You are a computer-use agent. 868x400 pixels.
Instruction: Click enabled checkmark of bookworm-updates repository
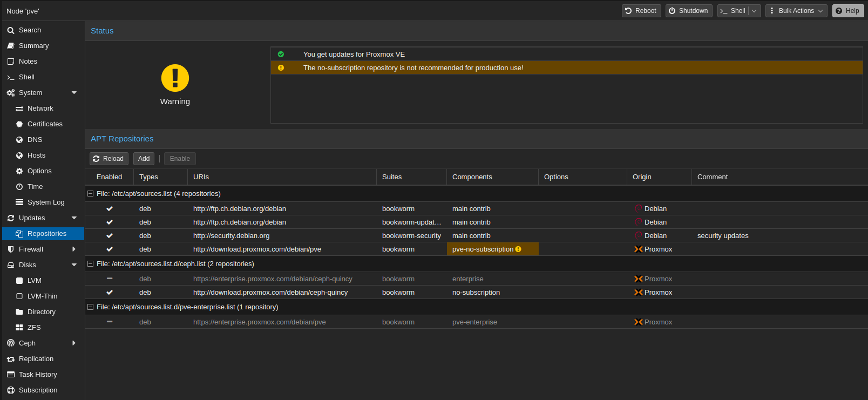click(x=110, y=222)
